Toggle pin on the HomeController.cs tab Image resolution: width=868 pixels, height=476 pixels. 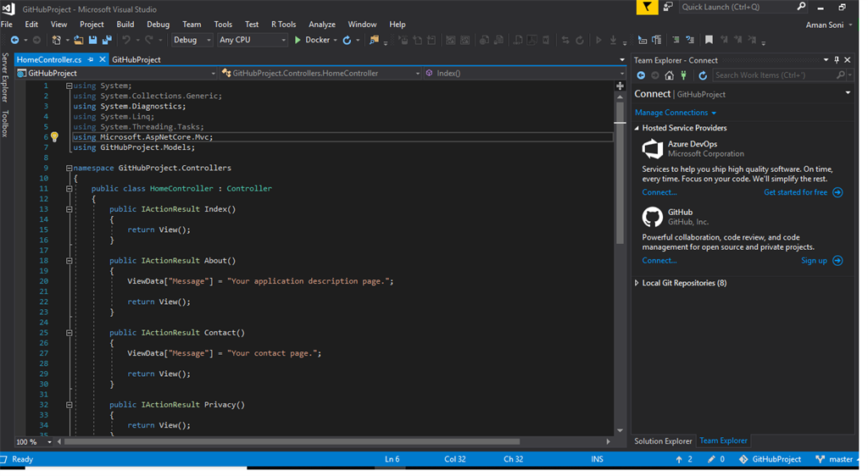91,59
